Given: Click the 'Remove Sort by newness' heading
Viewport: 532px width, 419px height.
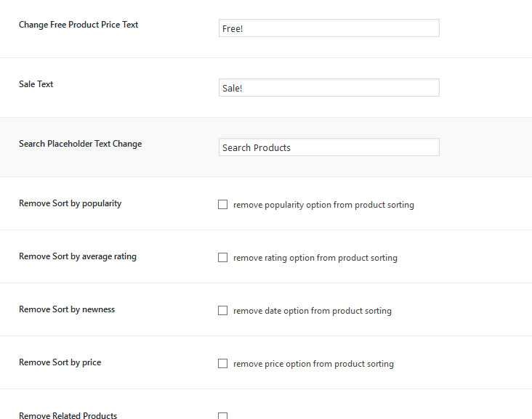Looking at the screenshot, I should point(67,309).
